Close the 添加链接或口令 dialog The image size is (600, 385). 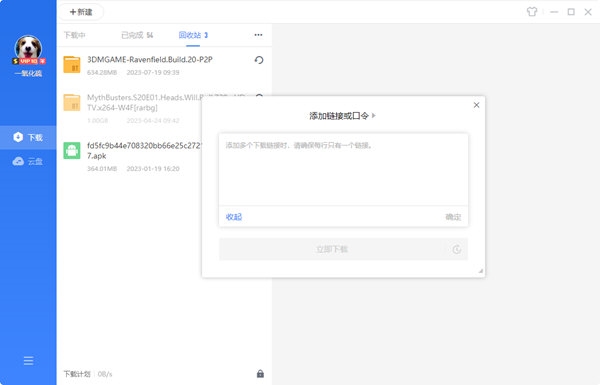476,105
